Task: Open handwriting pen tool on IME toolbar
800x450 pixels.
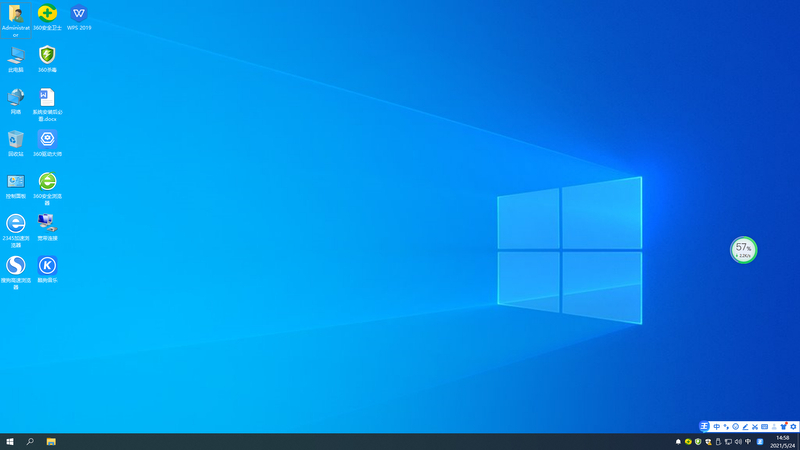Action: pyautogui.click(x=745, y=427)
